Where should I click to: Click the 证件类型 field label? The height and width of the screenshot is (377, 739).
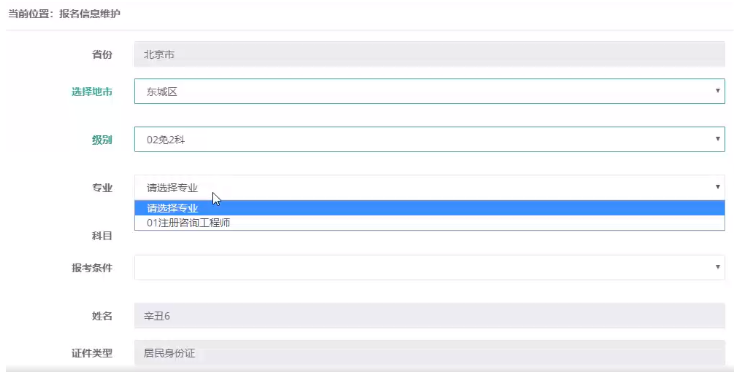click(92, 353)
